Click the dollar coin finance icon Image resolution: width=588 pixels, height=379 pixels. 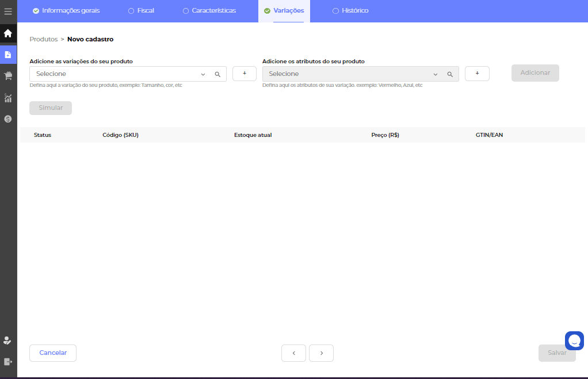click(x=8, y=119)
